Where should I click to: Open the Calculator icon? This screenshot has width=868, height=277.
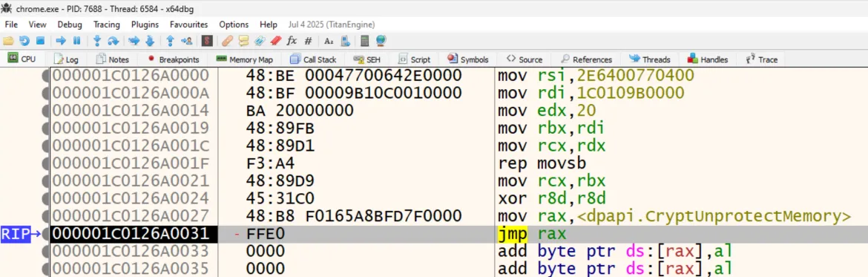pyautogui.click(x=364, y=41)
